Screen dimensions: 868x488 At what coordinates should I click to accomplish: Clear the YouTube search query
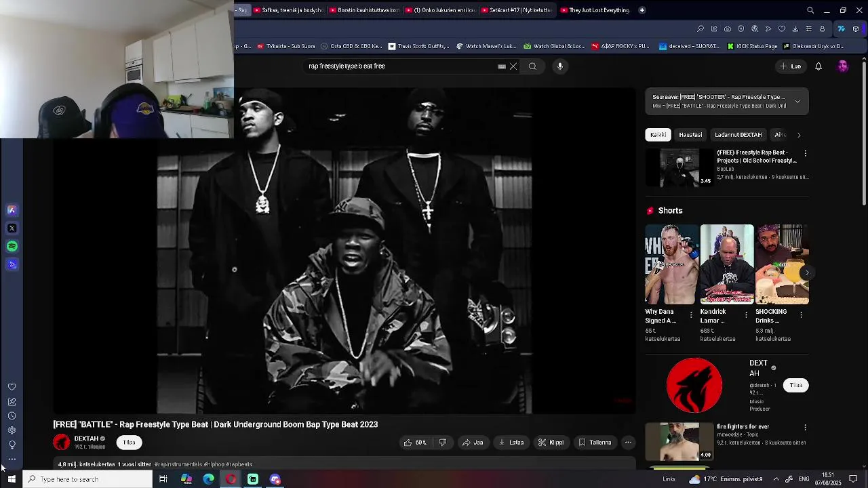[513, 66]
